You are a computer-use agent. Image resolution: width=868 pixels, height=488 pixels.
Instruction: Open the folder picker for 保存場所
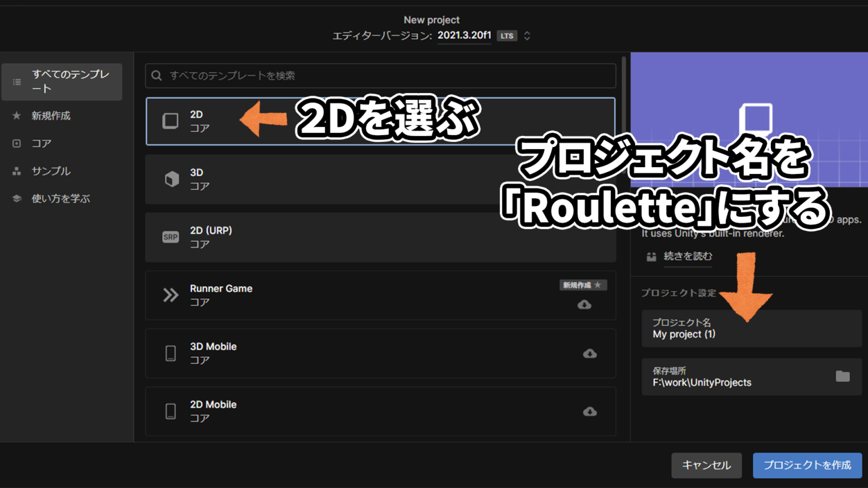tap(843, 376)
